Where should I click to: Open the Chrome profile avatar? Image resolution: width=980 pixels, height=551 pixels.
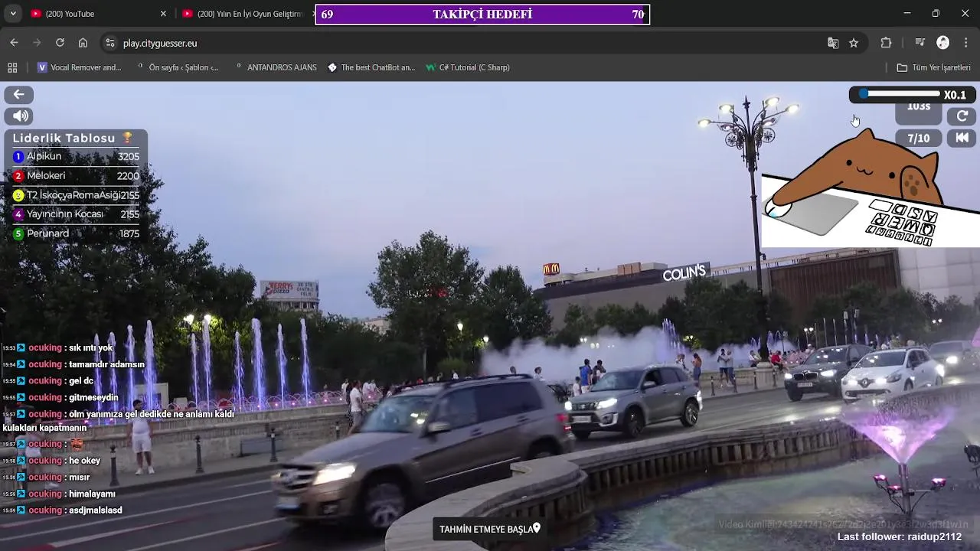943,43
